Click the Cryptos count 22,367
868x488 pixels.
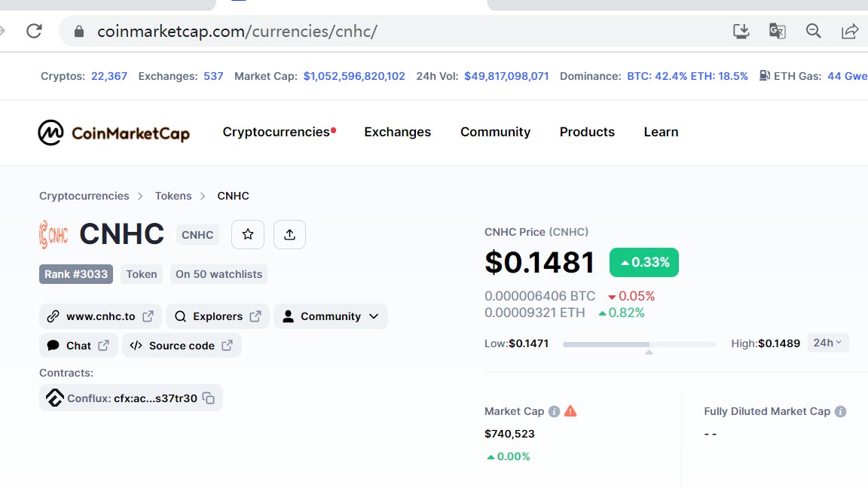pos(109,76)
